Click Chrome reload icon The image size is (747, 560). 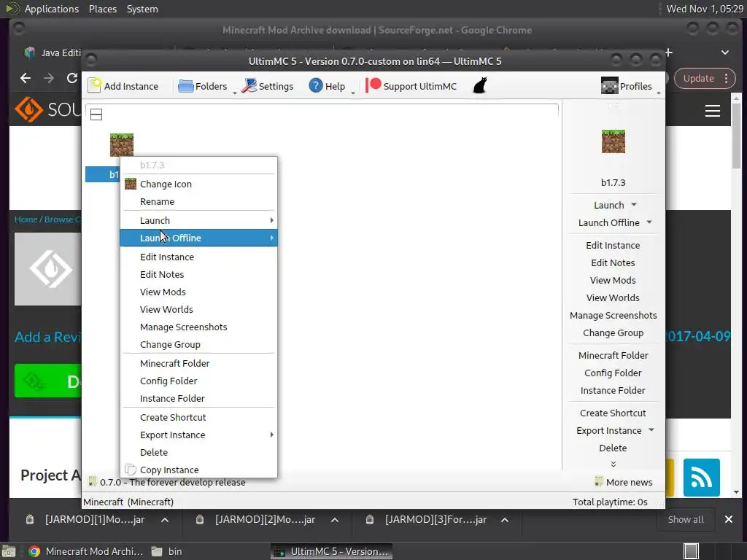tap(72, 78)
